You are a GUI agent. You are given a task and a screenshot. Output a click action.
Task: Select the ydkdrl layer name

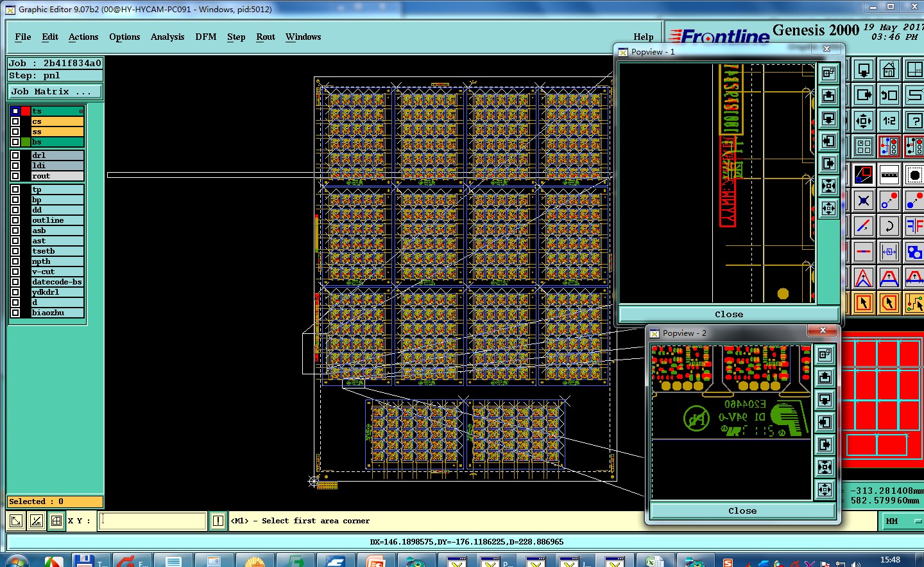[x=57, y=292]
